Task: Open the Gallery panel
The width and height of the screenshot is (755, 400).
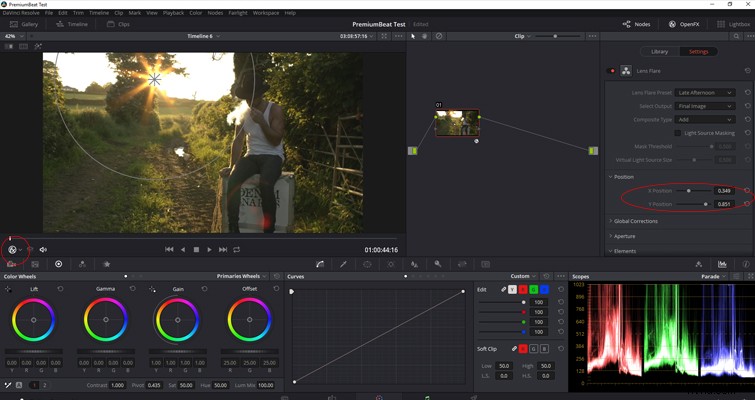Action: point(24,24)
